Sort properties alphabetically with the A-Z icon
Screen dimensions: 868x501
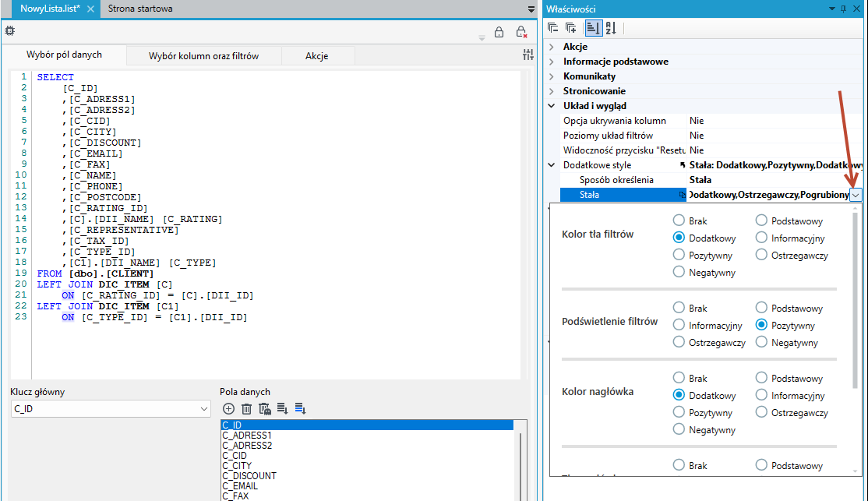point(611,28)
